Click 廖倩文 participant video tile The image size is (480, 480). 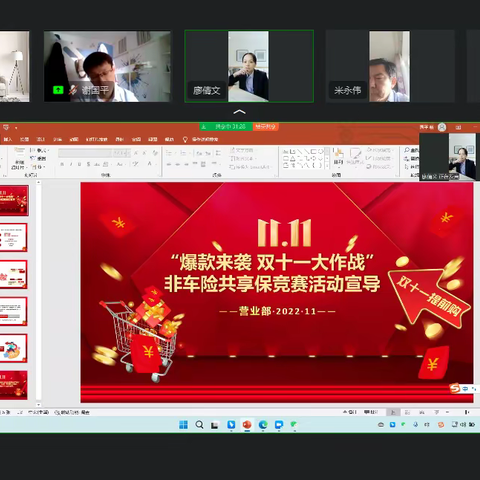click(x=249, y=66)
